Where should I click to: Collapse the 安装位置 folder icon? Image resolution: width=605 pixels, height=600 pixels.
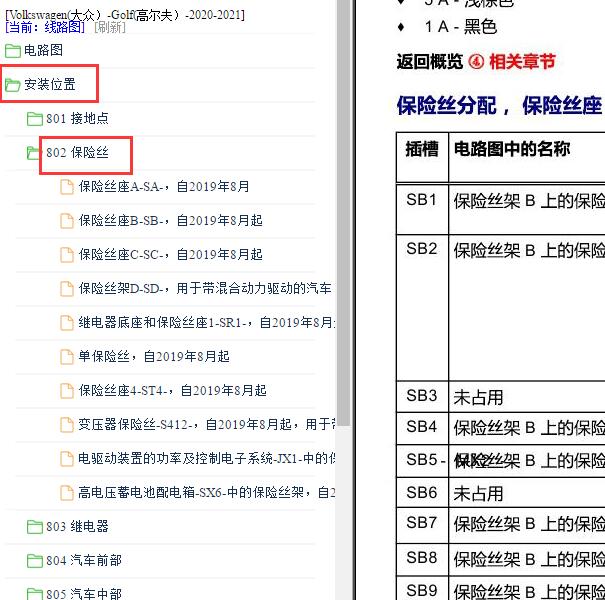[x=13, y=85]
